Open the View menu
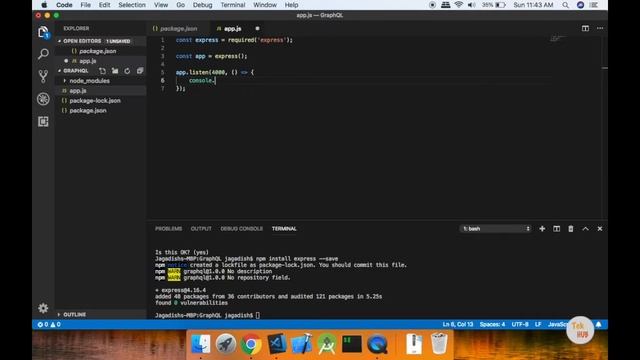 tap(161, 5)
